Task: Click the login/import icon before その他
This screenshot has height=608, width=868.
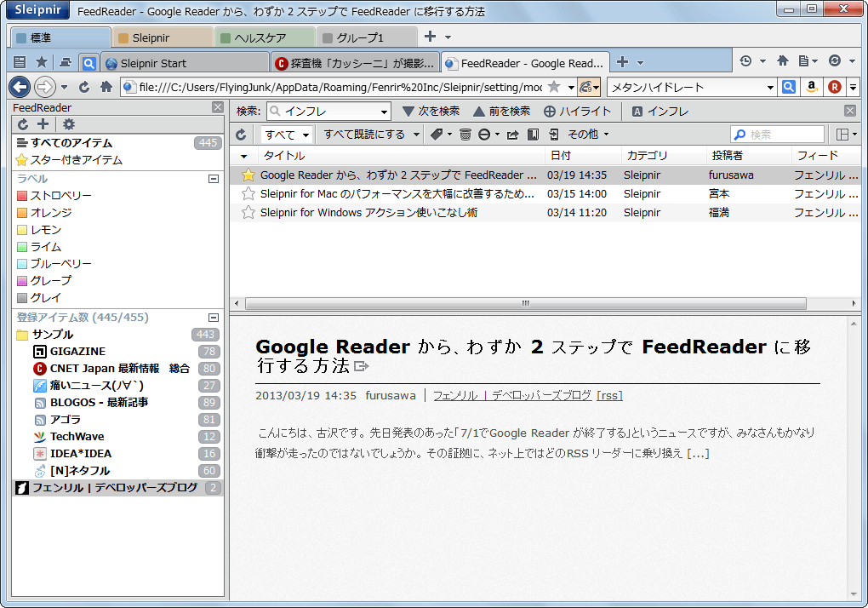Action: point(553,135)
